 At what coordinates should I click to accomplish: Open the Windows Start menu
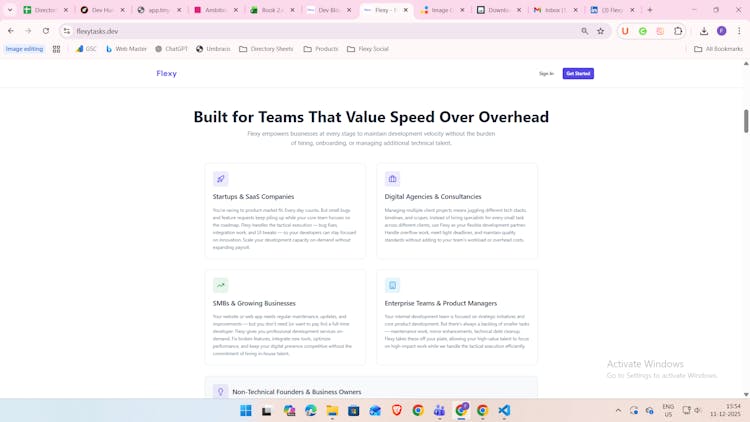click(246, 411)
